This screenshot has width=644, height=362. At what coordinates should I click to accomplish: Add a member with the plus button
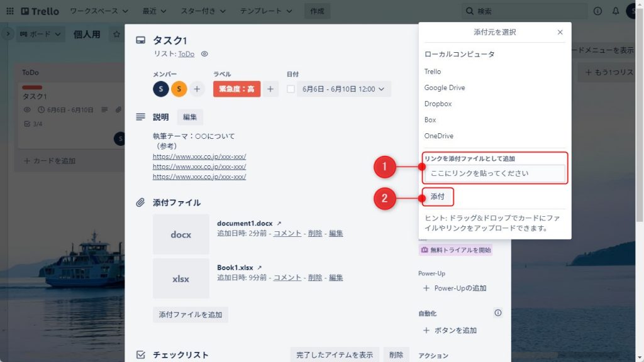click(x=197, y=89)
